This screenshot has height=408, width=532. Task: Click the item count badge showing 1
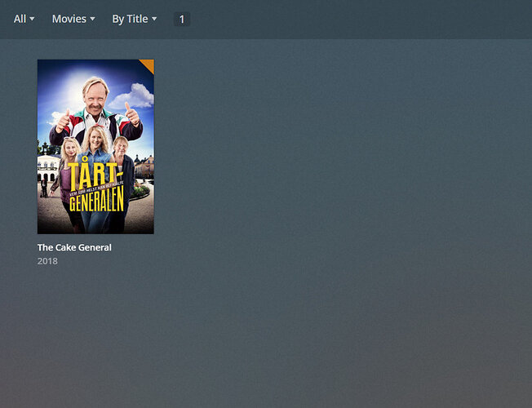(182, 20)
